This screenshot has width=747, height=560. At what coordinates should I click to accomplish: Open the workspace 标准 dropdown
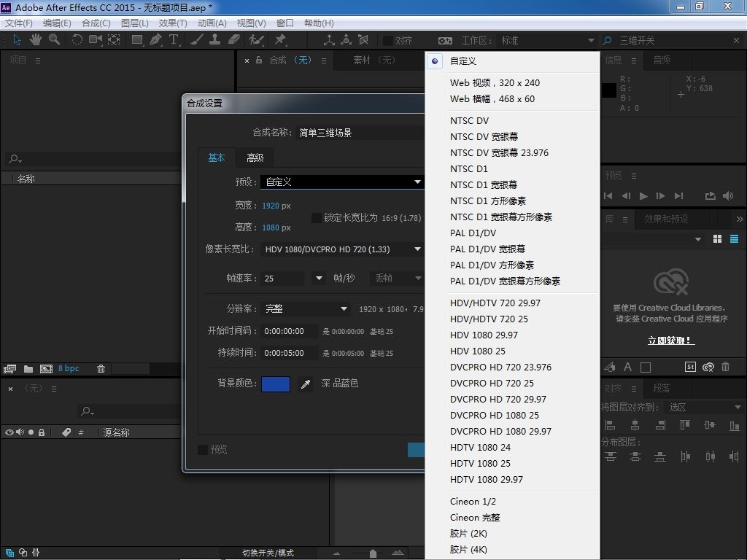point(547,41)
